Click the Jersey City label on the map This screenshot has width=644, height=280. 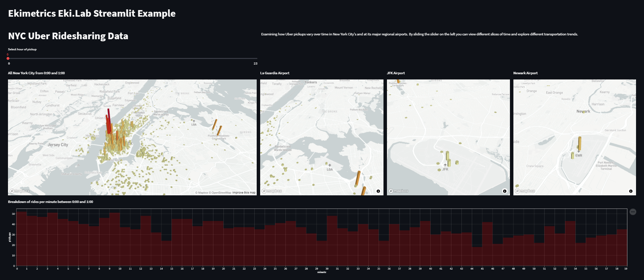(58, 145)
